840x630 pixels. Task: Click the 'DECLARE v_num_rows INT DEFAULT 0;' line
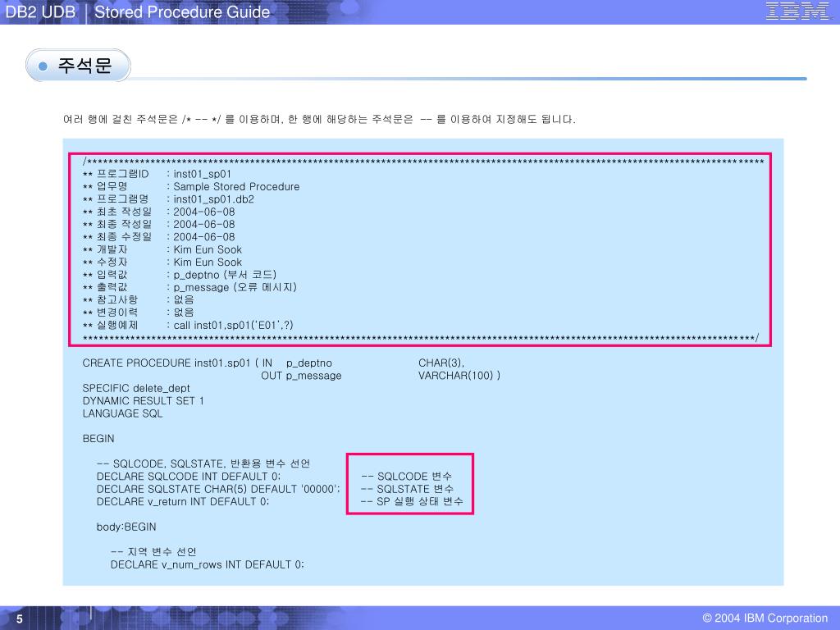(207, 564)
